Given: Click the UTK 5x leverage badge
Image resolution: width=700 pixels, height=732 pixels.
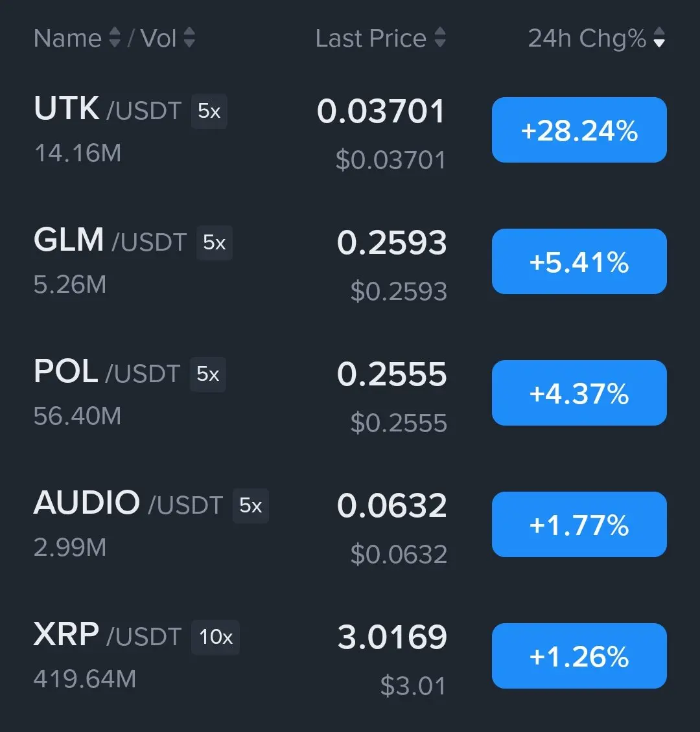Looking at the screenshot, I should pyautogui.click(x=209, y=111).
